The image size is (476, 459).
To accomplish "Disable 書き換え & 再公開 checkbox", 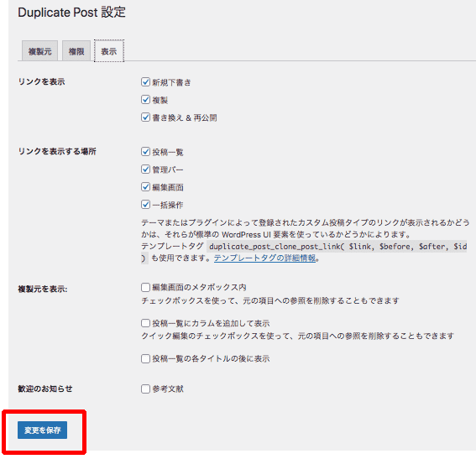I will 145,117.
